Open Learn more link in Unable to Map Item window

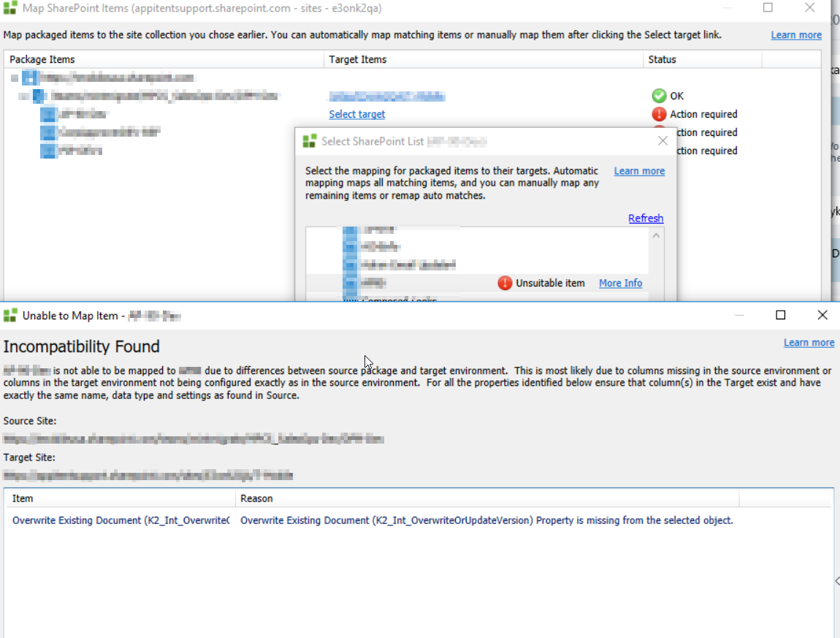tap(809, 343)
